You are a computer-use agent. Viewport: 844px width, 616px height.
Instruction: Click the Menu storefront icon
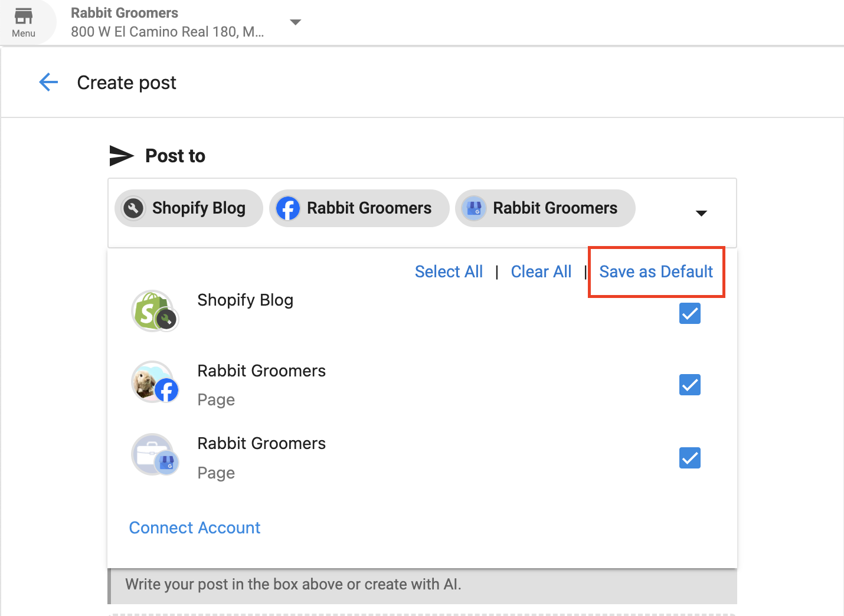click(24, 18)
